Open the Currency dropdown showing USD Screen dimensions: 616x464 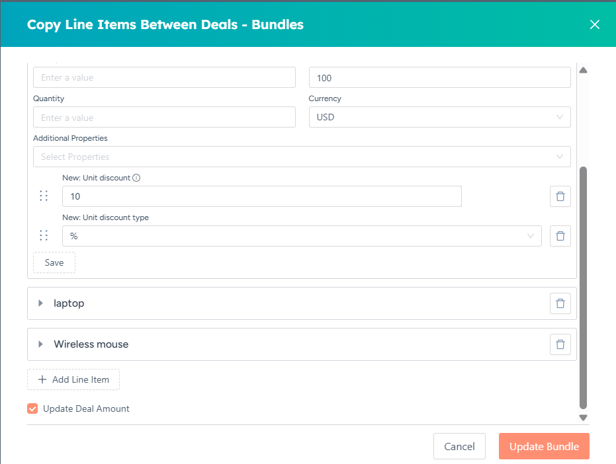[x=440, y=117]
